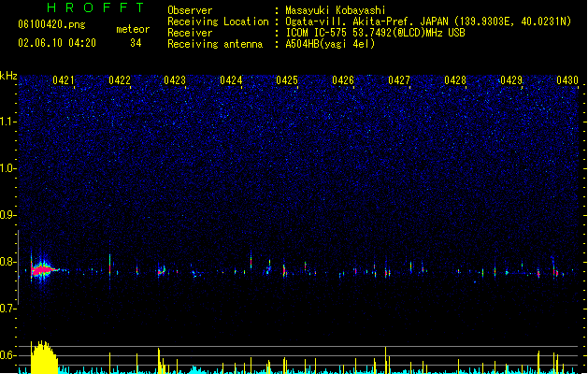Click the 0429 time marker
The height and width of the screenshot is (374, 588).
(511, 80)
